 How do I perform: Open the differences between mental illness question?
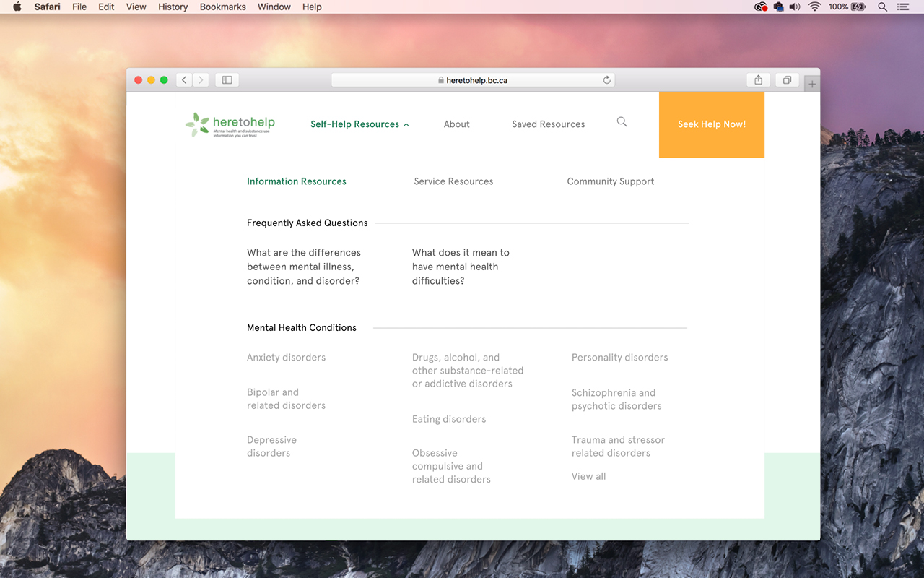tap(304, 267)
